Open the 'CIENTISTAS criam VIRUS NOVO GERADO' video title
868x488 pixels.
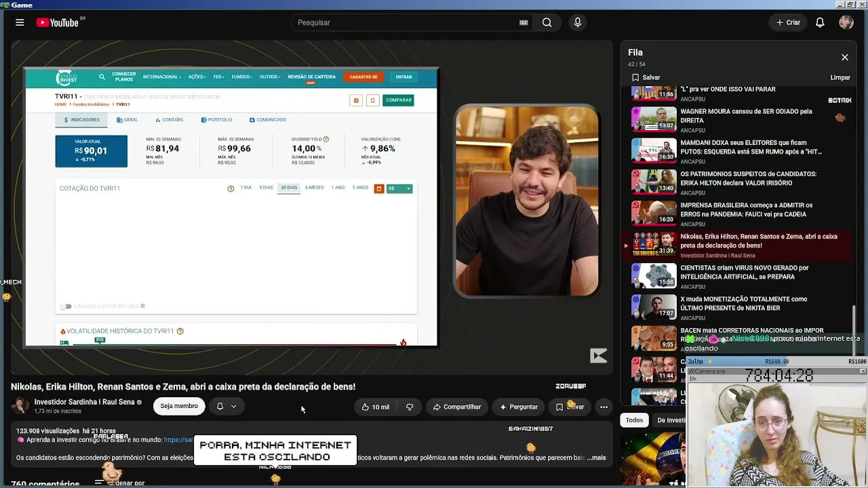(745, 272)
